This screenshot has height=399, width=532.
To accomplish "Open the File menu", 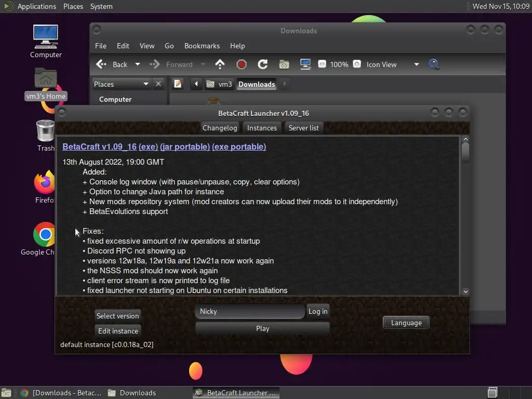I will [100, 46].
